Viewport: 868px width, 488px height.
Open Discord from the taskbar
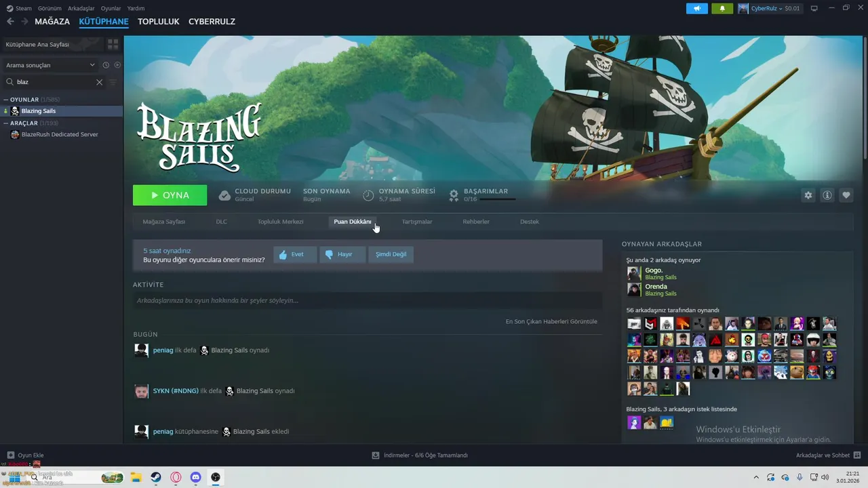(x=196, y=477)
